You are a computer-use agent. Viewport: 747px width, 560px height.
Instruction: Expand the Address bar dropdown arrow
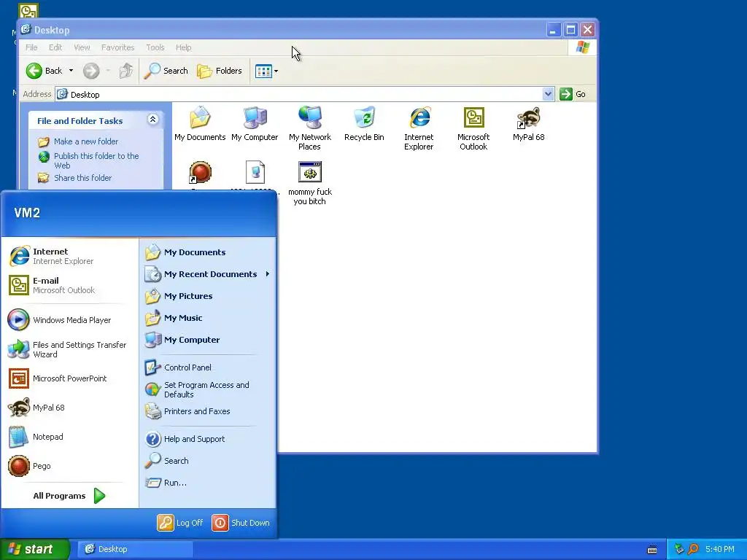[549, 94]
